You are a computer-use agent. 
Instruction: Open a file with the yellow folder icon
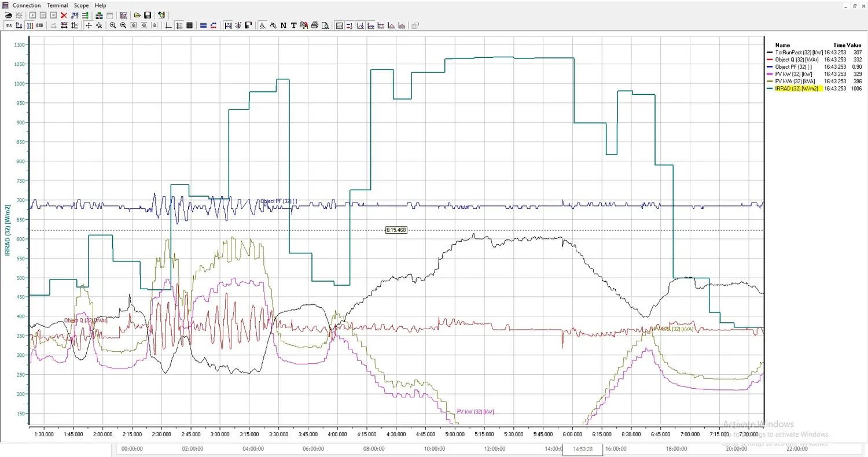137,15
